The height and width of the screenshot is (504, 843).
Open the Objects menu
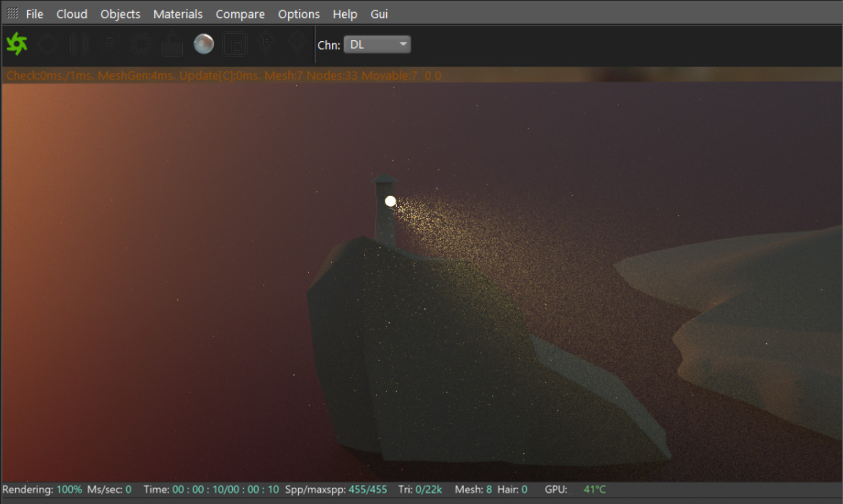tap(120, 14)
